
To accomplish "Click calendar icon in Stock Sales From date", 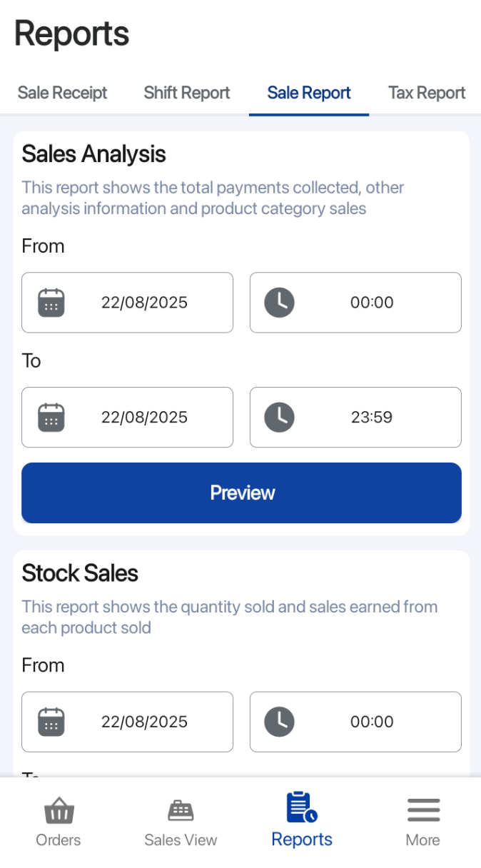I will [x=51, y=722].
